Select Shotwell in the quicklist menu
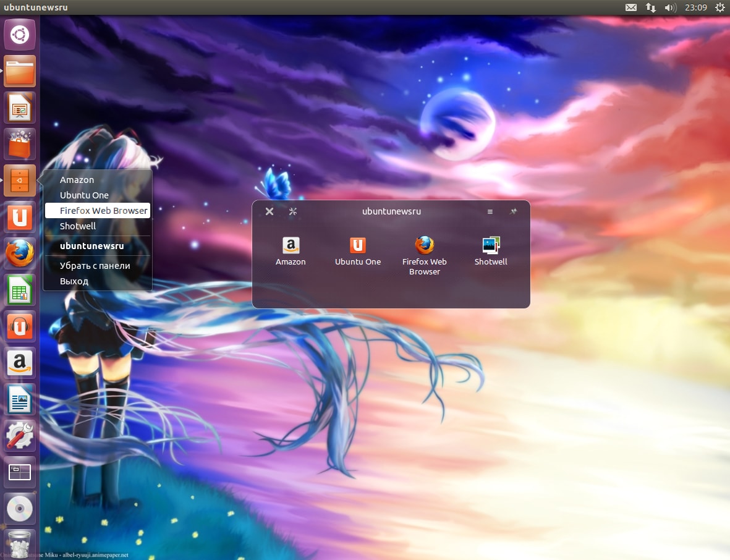This screenshot has height=560, width=730. click(x=97, y=226)
